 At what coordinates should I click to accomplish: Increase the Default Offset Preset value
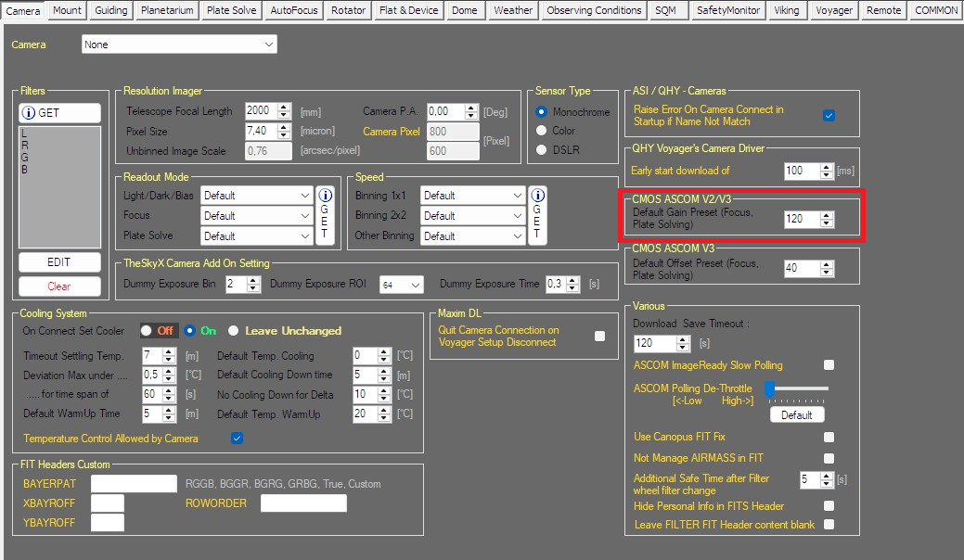(x=826, y=264)
